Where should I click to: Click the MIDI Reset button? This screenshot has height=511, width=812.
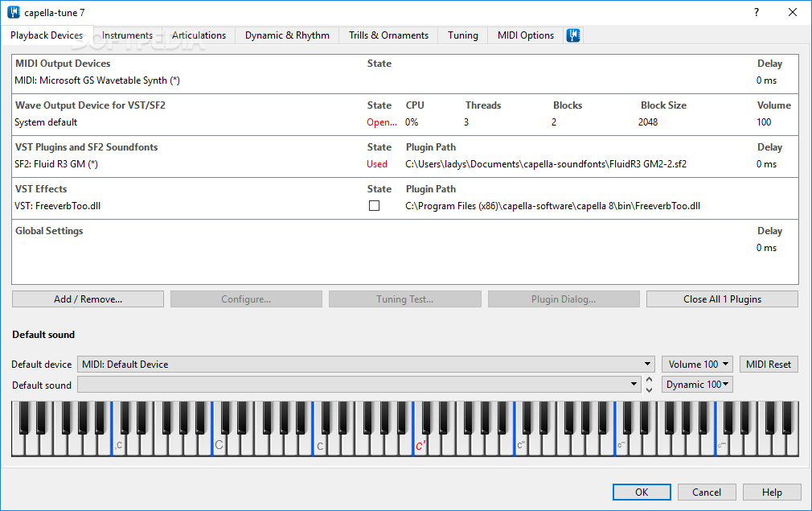pyautogui.click(x=768, y=364)
